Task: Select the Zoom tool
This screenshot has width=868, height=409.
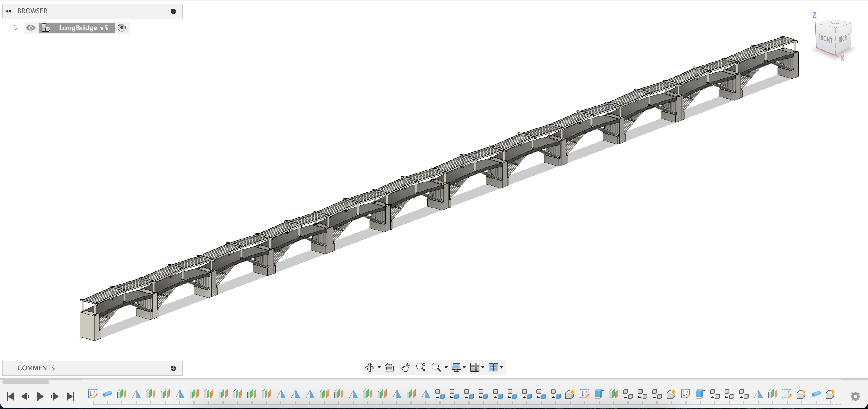Action: (421, 367)
